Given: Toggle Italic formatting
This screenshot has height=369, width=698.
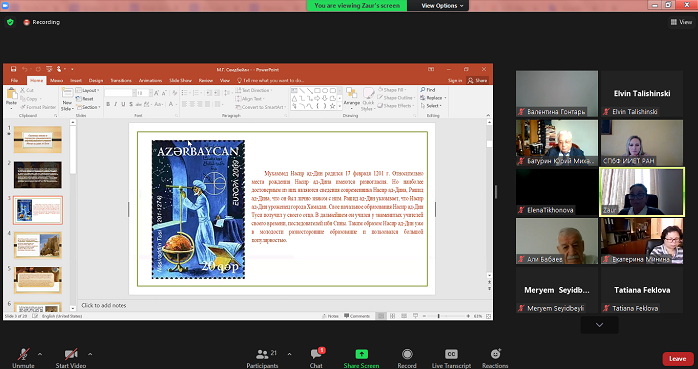Looking at the screenshot, I should click(x=115, y=104).
